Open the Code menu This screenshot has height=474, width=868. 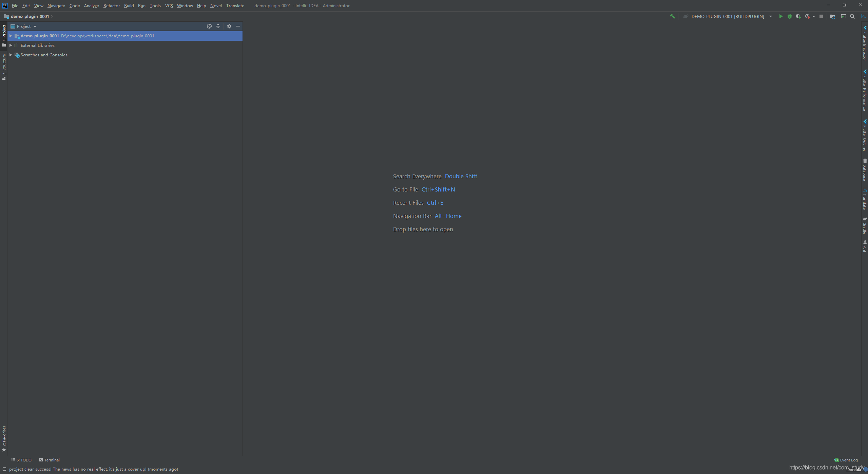[x=75, y=5]
